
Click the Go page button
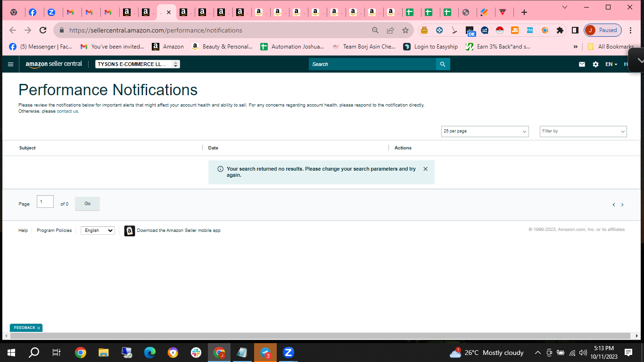[x=87, y=204]
